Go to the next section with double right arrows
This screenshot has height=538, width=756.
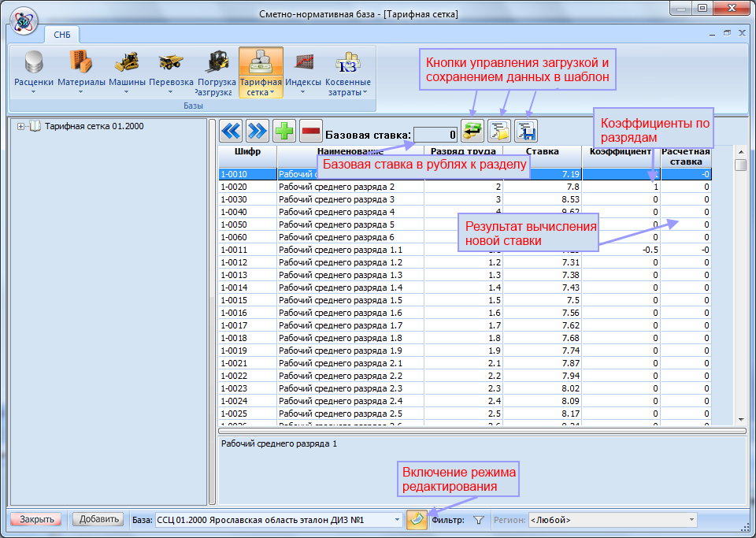[x=258, y=131]
